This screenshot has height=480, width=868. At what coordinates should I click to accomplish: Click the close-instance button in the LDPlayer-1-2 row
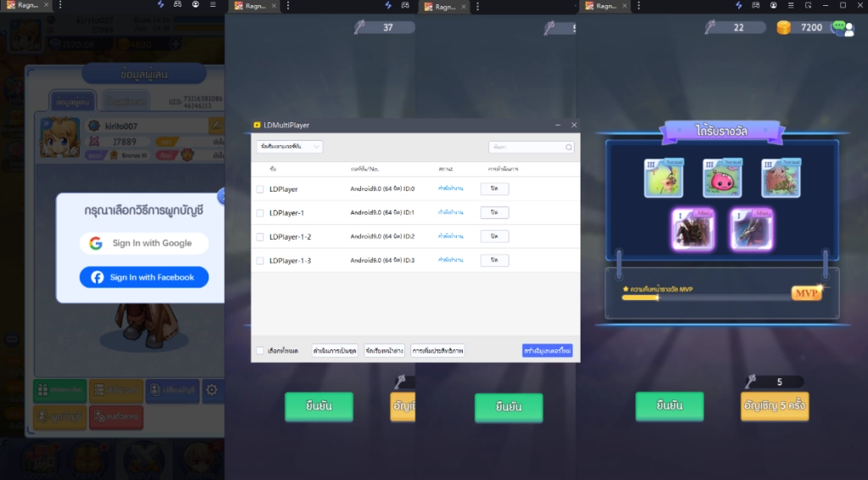pos(494,237)
